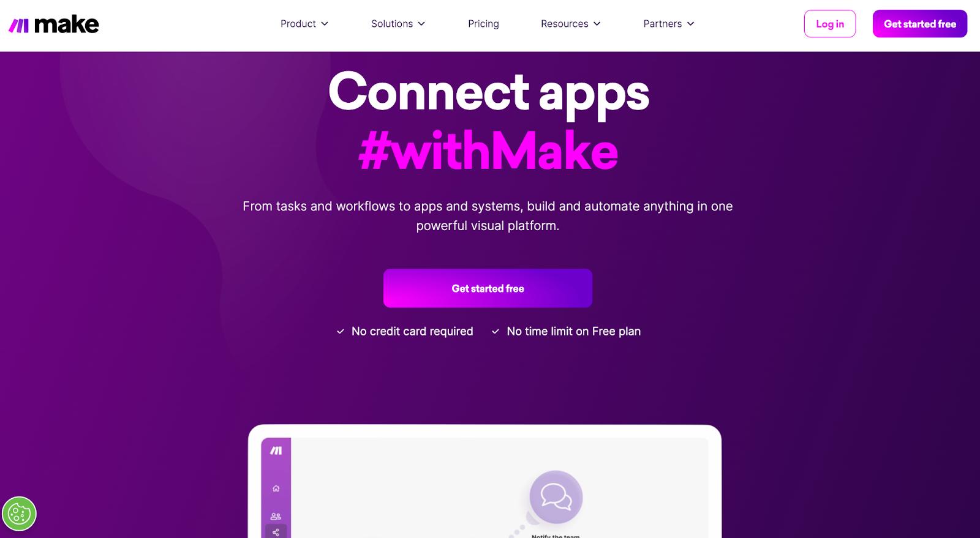Viewport: 980px width, 538px height.
Task: Open the Pricing page
Action: [x=483, y=24]
